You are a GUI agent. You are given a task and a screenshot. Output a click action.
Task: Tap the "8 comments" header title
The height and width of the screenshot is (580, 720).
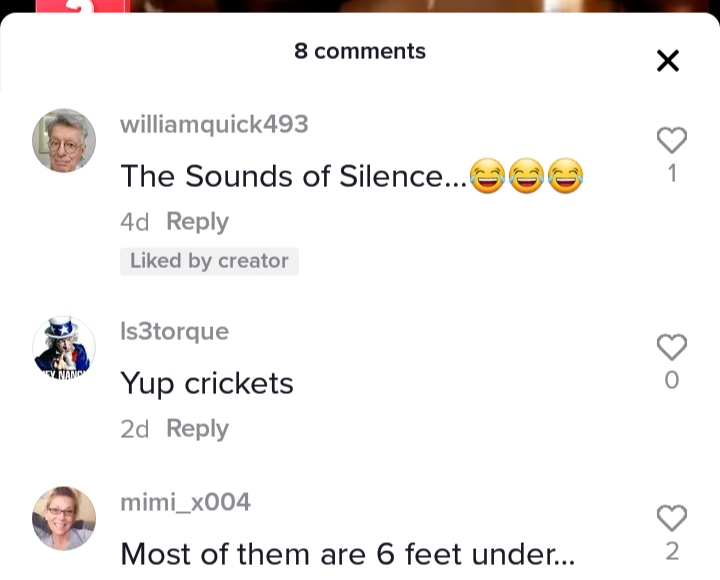coord(360,51)
